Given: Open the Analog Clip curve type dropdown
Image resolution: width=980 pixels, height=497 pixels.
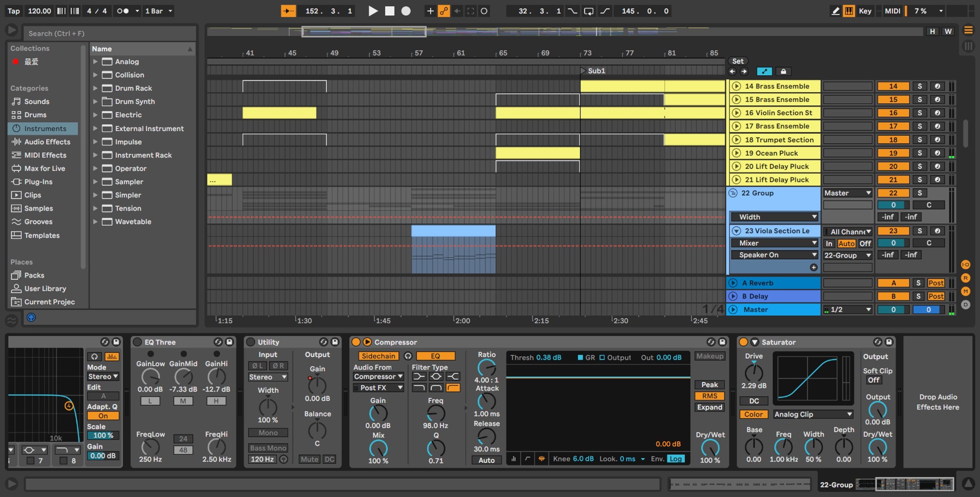Looking at the screenshot, I should (812, 414).
